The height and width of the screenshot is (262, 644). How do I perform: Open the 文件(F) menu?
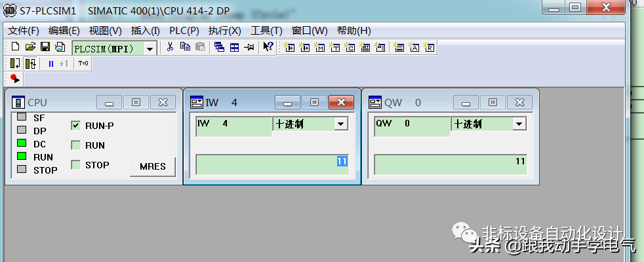click(24, 31)
